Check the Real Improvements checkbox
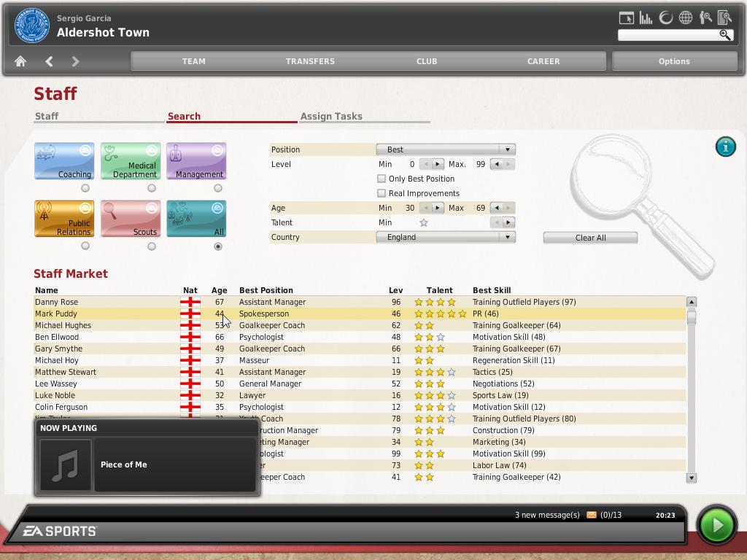747x560 pixels. point(382,193)
